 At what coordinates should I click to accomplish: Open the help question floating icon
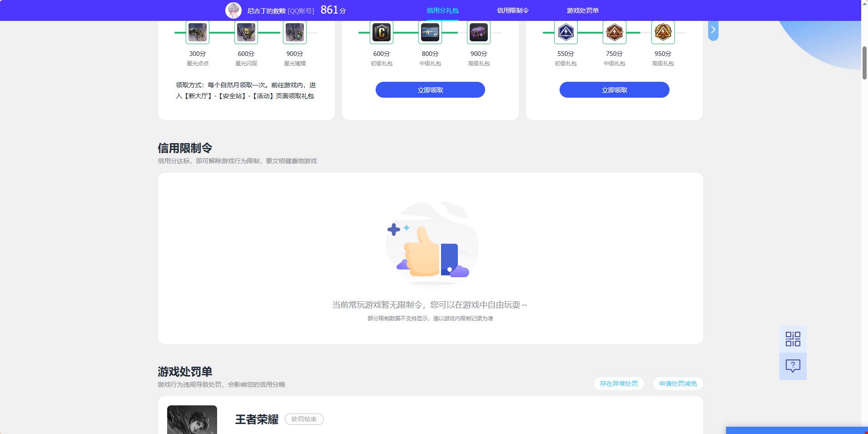click(793, 366)
